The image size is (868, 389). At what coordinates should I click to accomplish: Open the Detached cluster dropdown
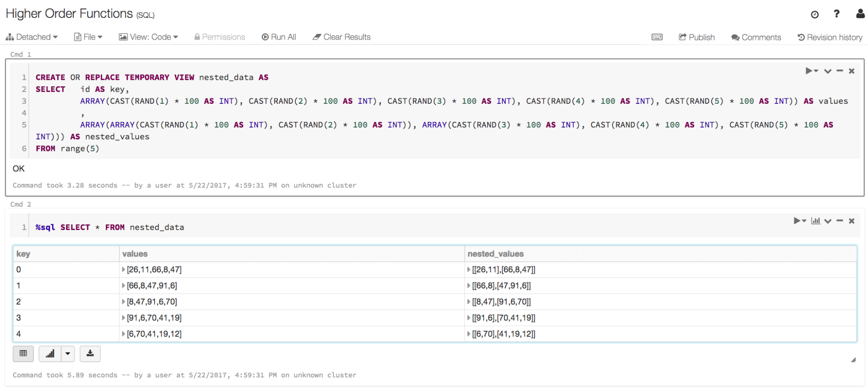pos(32,37)
